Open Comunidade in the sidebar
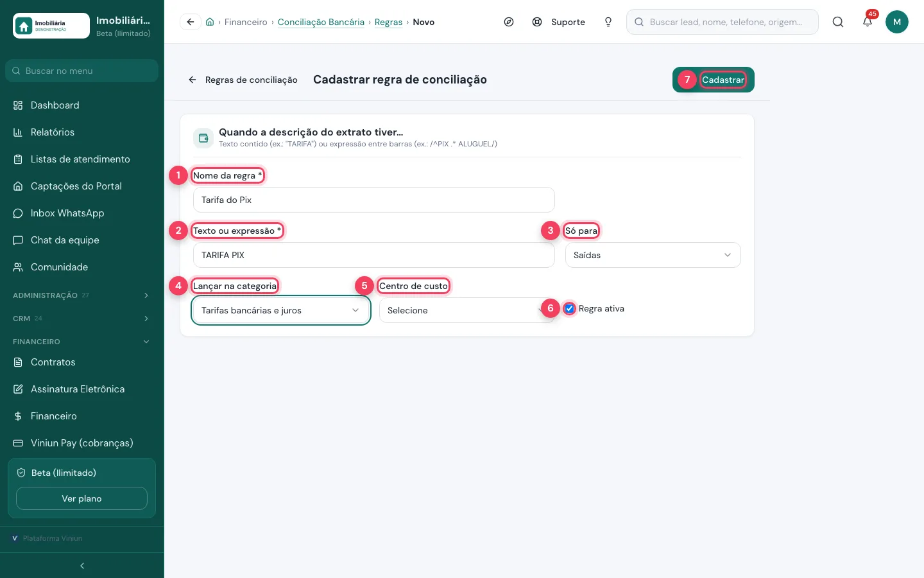This screenshot has height=578, width=924. tap(81, 267)
